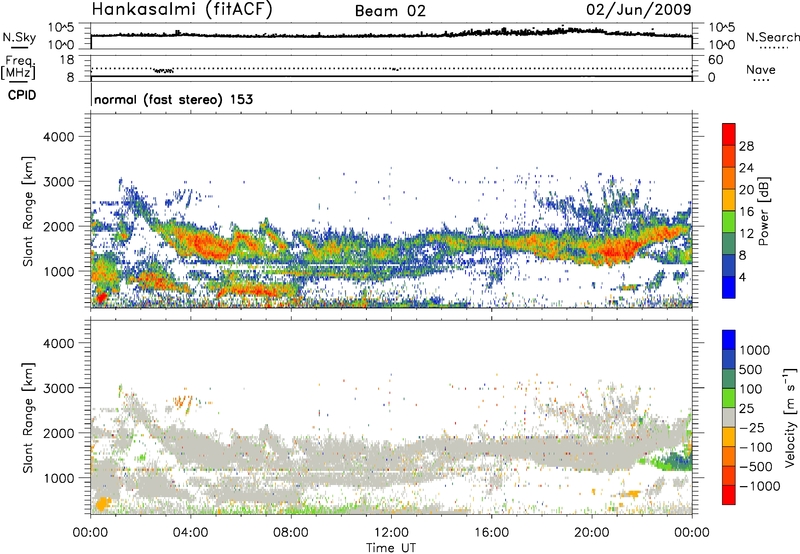Click the 04:00 time axis label
Viewport: 800px width, 554px height.
tap(190, 533)
